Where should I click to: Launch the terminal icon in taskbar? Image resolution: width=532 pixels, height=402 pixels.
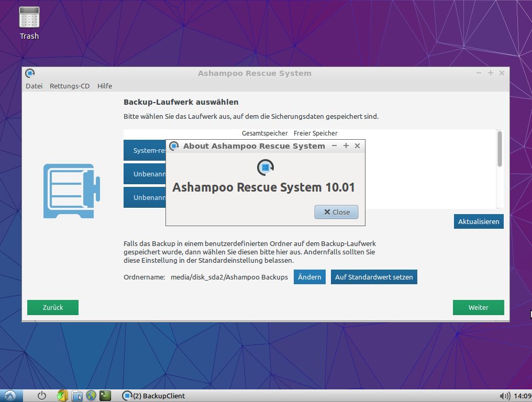[x=105, y=396]
